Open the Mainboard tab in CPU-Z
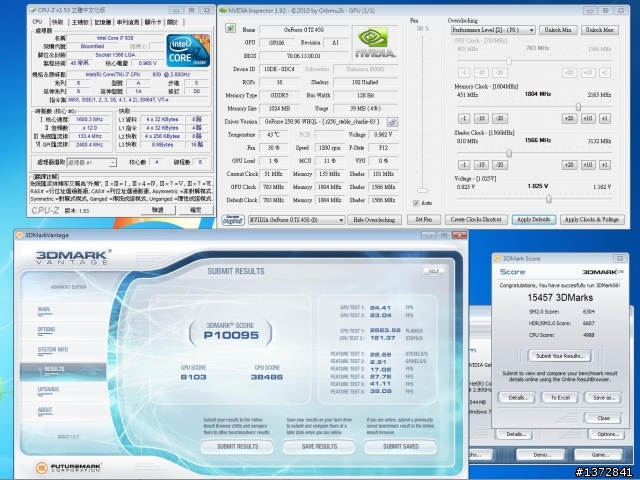640x480 pixels. tap(80, 22)
